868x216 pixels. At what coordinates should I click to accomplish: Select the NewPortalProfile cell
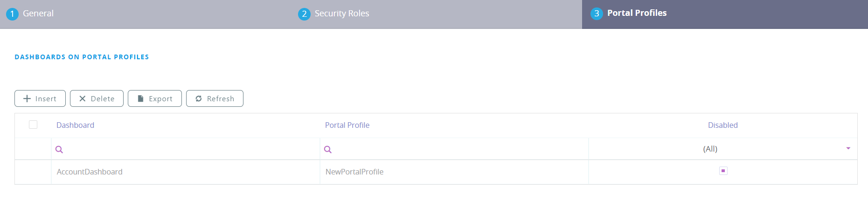click(x=354, y=172)
